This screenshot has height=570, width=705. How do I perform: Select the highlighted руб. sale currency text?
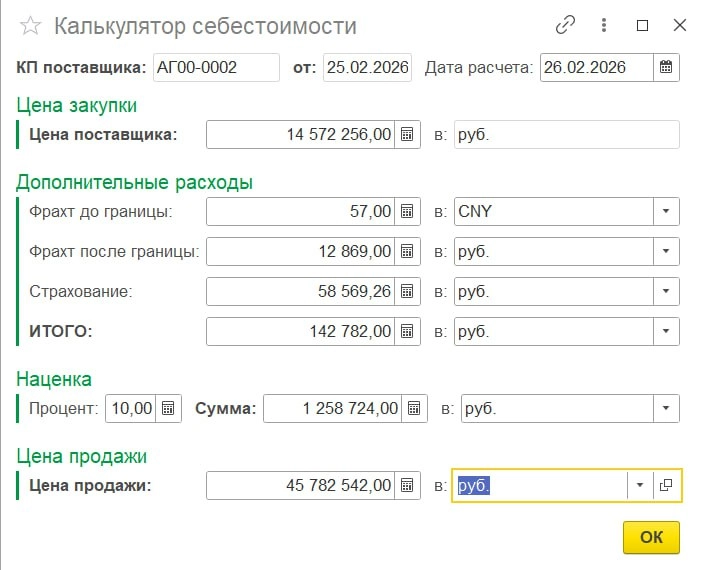pos(473,485)
